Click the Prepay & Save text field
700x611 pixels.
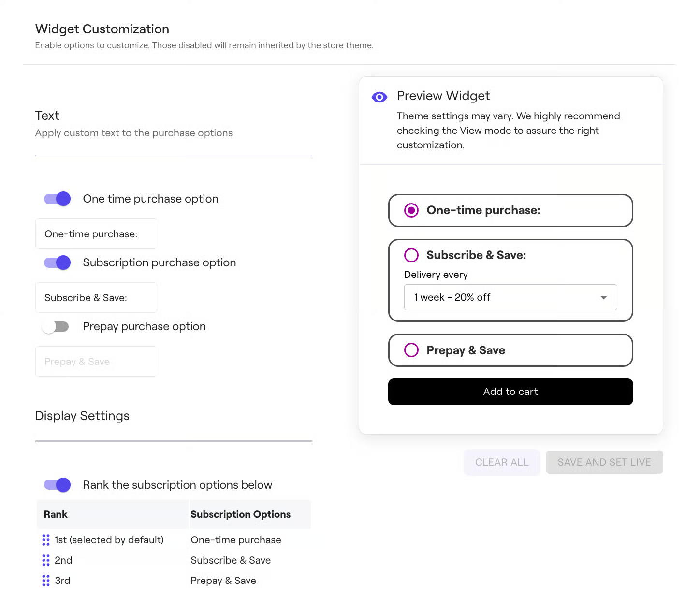(96, 362)
